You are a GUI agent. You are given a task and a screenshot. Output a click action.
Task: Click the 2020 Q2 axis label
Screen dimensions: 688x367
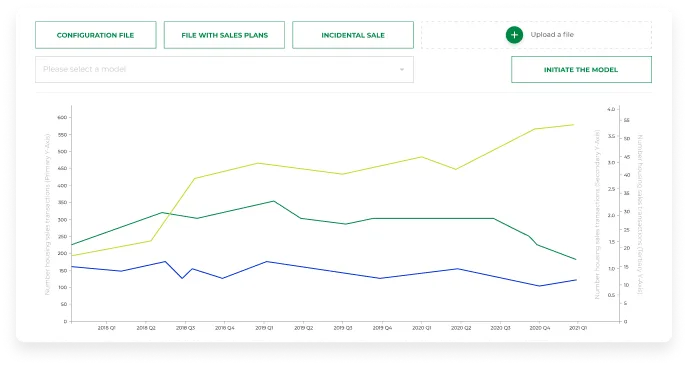(461, 328)
